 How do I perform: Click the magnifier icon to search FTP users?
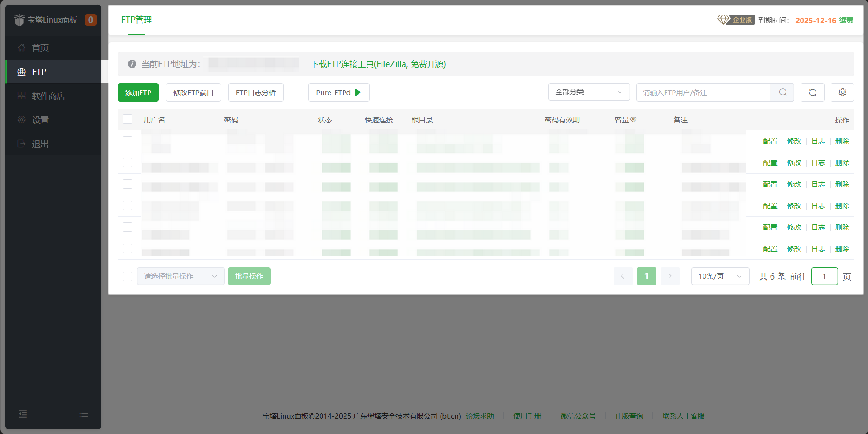coord(782,92)
